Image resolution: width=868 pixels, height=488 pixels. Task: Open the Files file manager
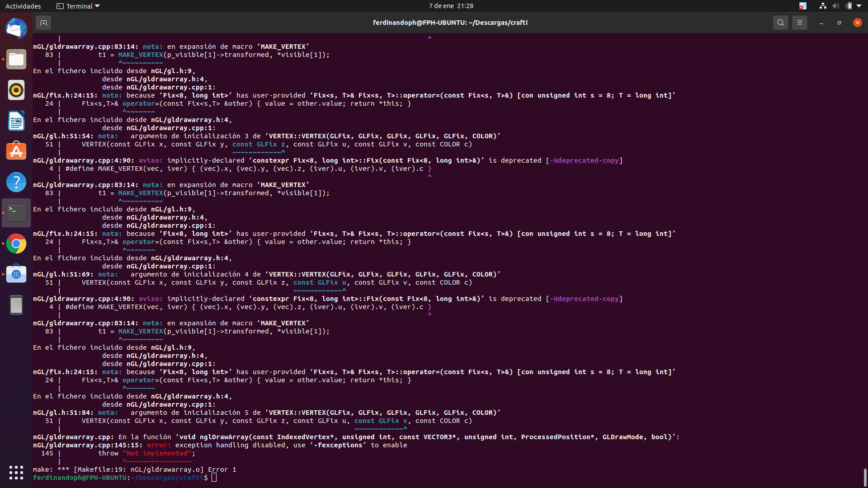pyautogui.click(x=16, y=59)
